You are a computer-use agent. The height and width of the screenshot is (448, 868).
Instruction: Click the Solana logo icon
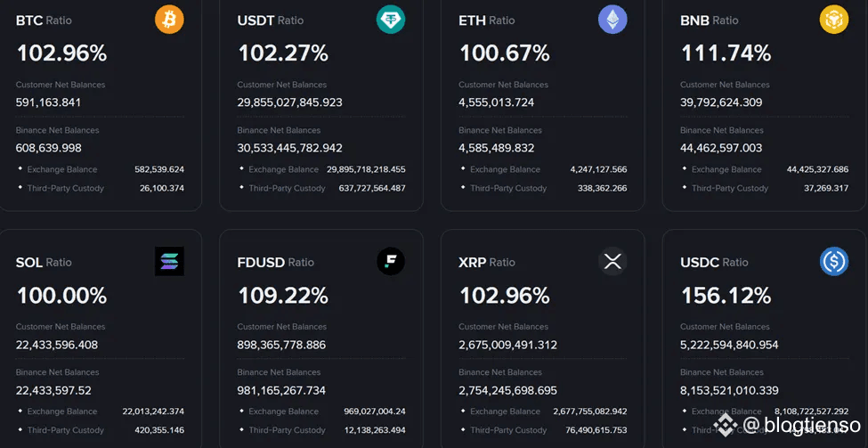[169, 261]
